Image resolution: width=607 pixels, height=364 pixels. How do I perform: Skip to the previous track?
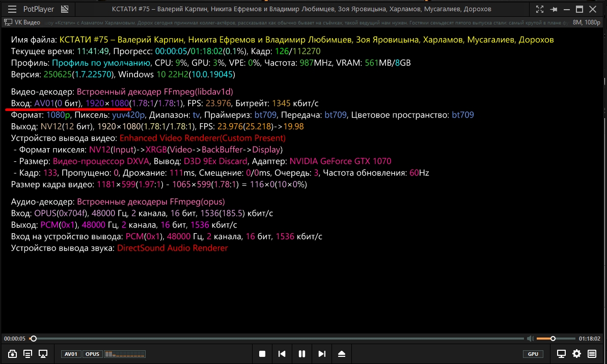click(x=282, y=354)
